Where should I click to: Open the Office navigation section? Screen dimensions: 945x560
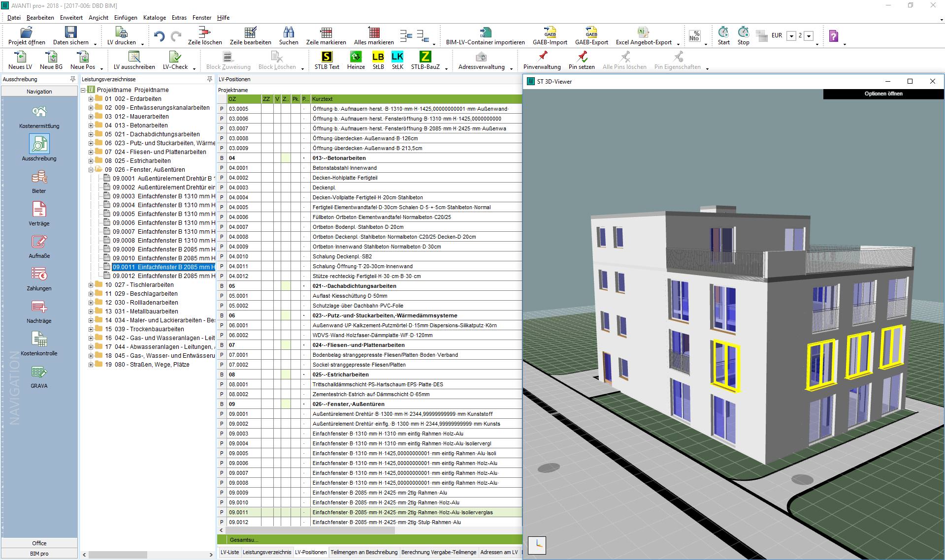click(39, 543)
